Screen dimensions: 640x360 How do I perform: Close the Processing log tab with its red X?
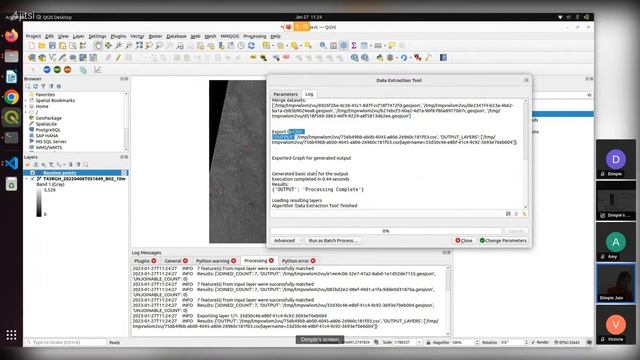tap(271, 260)
